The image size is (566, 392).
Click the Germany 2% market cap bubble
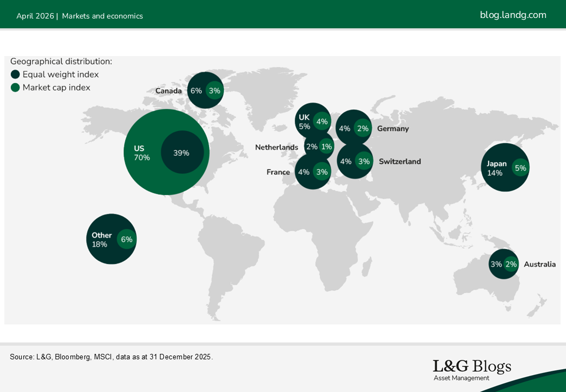click(x=362, y=129)
